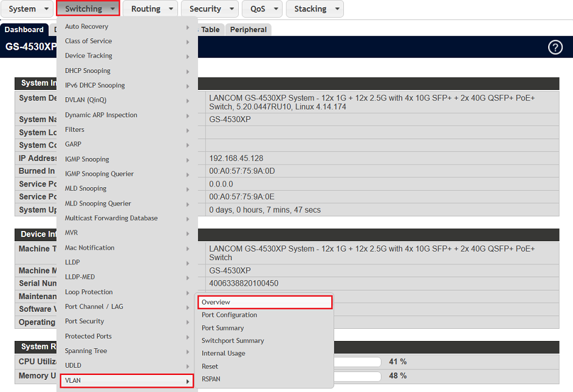Switch to the Peripheral tab

tap(248, 30)
